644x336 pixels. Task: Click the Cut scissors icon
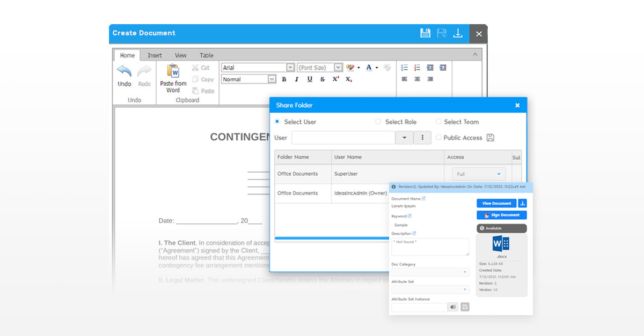point(195,68)
